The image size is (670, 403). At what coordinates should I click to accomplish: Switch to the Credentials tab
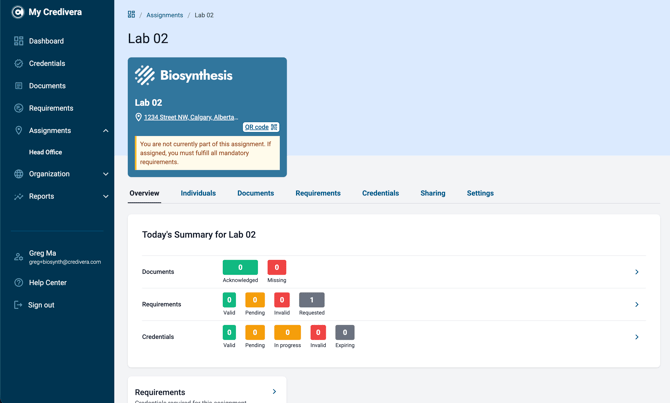(380, 193)
